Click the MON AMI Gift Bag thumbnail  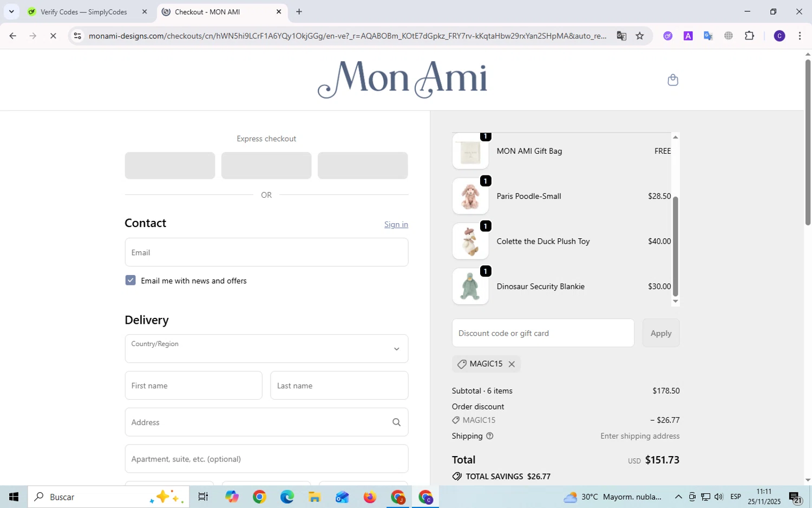[x=470, y=151]
